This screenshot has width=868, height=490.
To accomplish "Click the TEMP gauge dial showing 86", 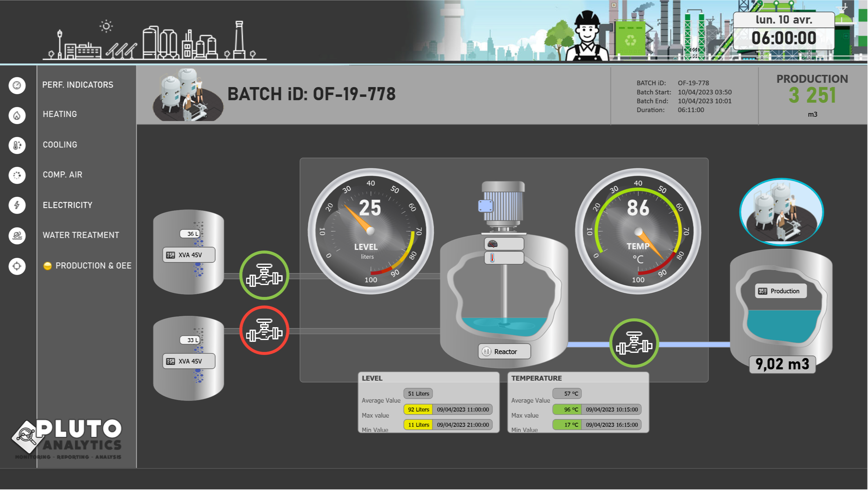I will (x=638, y=231).
